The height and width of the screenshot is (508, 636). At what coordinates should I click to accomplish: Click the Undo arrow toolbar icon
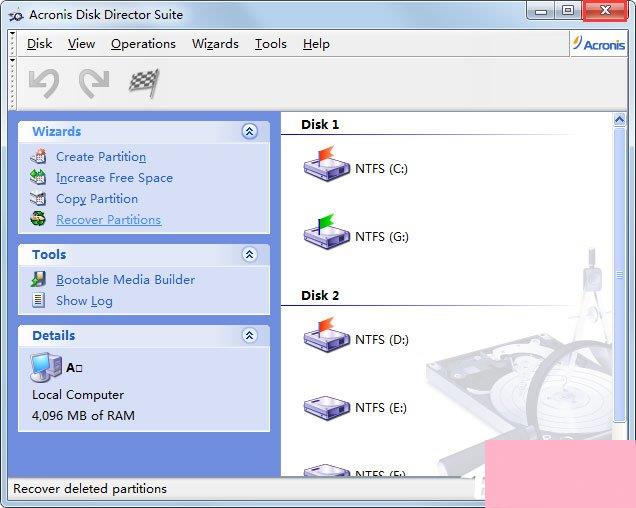44,83
